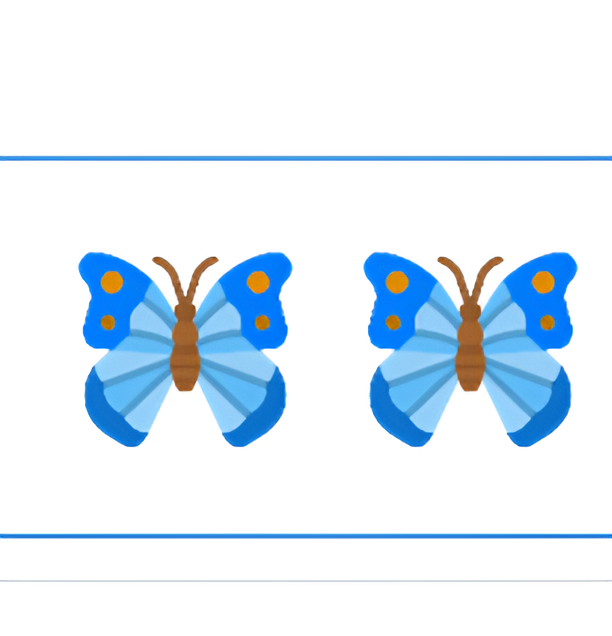
Task: Click small orange spot on right butterfly's upper-left wing
Action: click(393, 322)
